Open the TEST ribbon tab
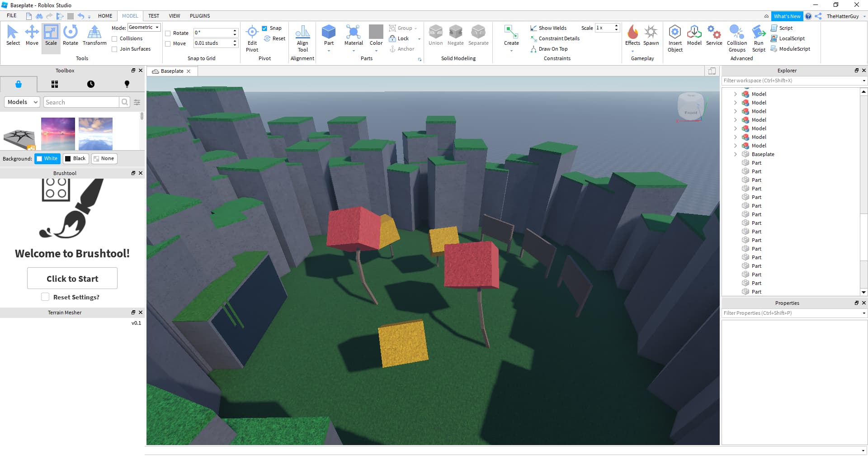The height and width of the screenshot is (460, 868). click(x=154, y=16)
